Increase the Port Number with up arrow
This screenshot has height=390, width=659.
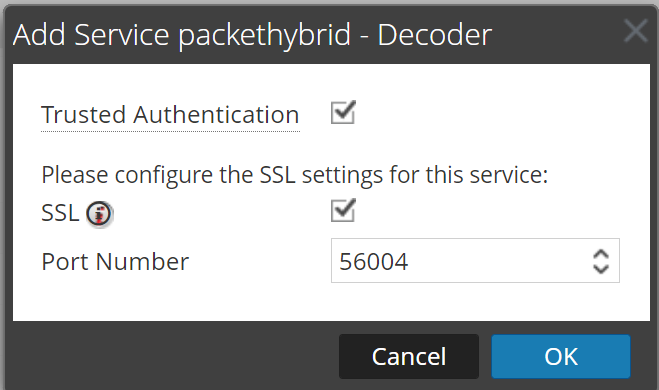tap(601, 254)
